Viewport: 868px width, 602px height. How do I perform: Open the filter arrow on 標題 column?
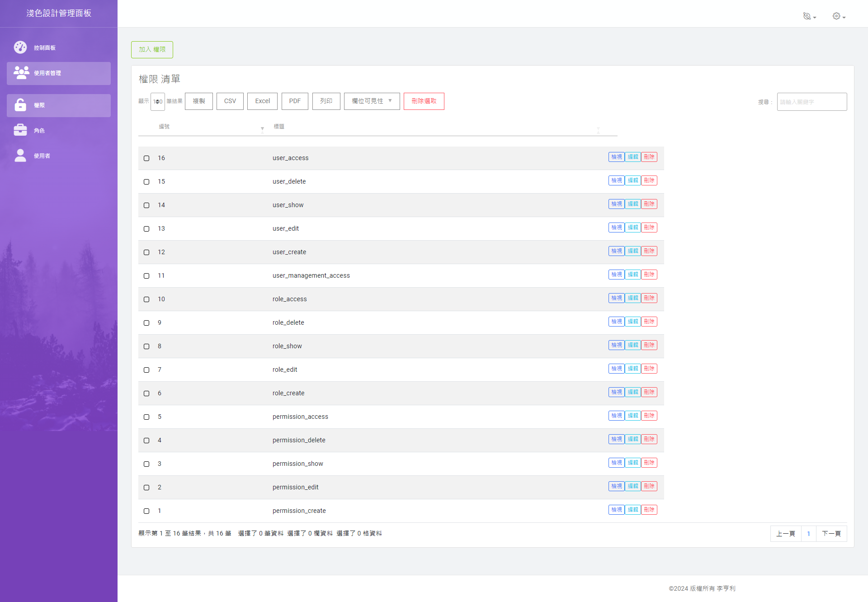pos(598,130)
